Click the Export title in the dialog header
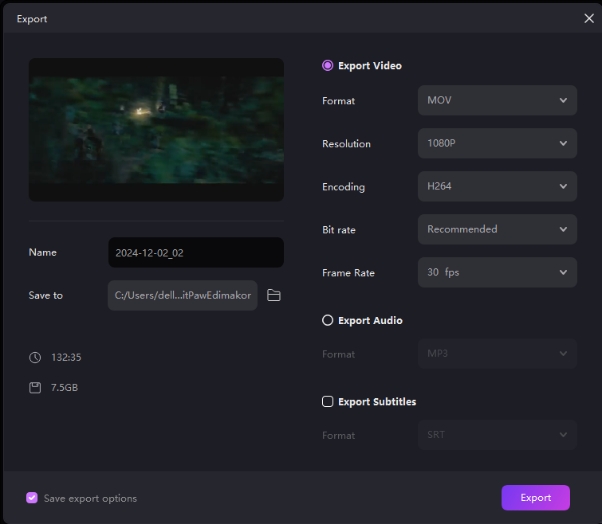 32,19
